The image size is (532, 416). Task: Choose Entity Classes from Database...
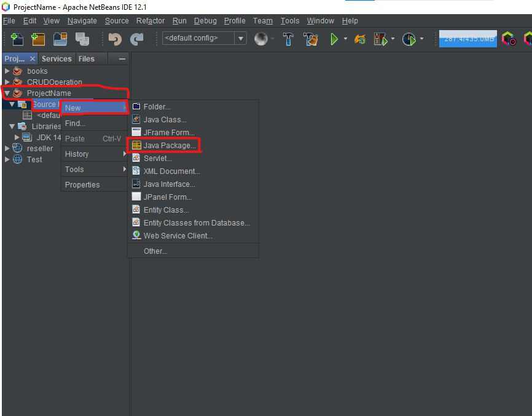click(x=194, y=222)
